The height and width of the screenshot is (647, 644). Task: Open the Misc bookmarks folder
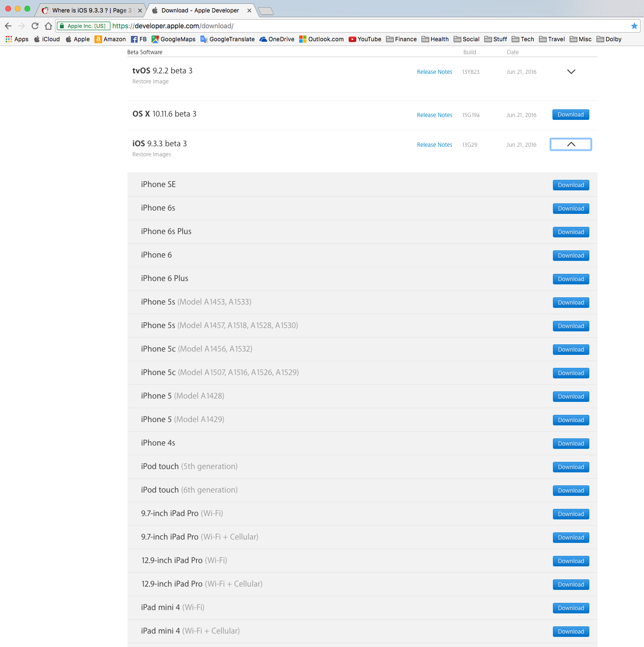click(581, 39)
